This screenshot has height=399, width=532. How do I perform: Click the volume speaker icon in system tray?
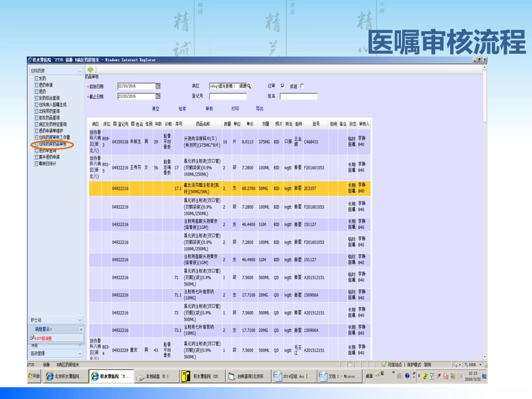click(460, 376)
